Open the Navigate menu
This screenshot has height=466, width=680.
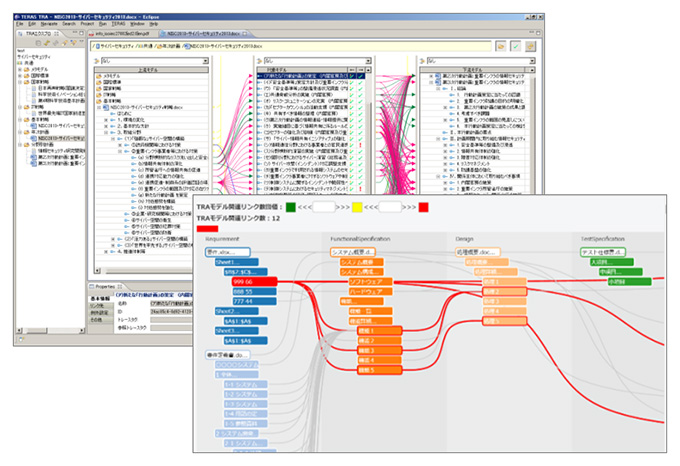(49, 24)
